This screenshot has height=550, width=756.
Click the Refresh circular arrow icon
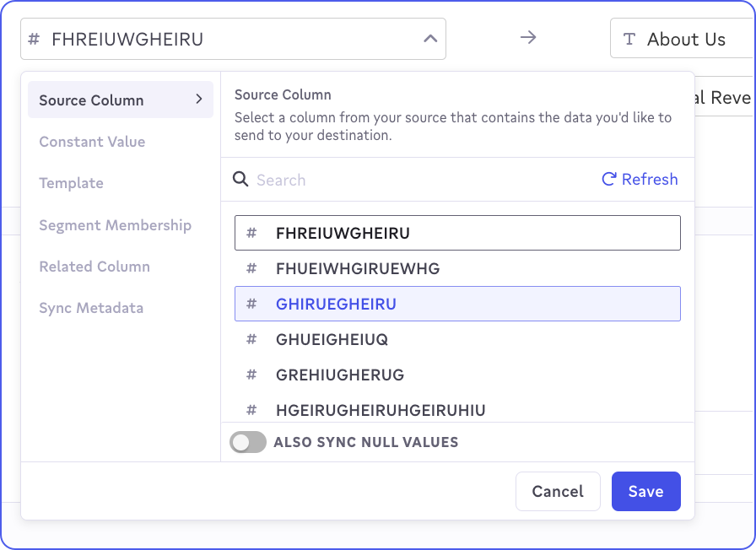608,180
